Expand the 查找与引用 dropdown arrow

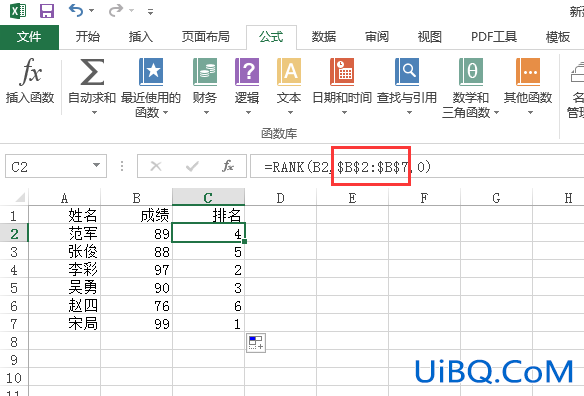coord(409,112)
